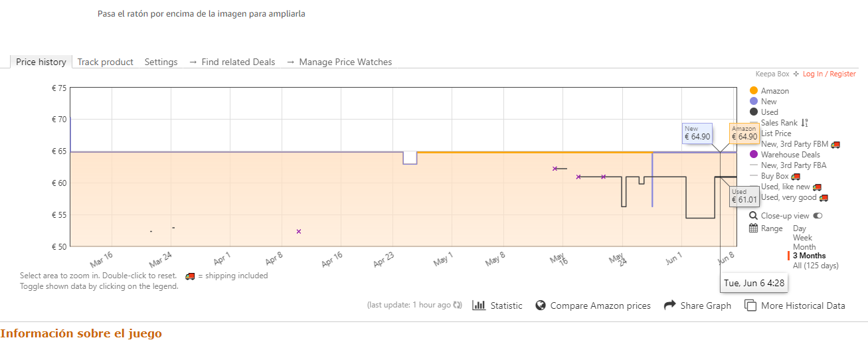Hide the Used price line via legend

[x=769, y=112]
